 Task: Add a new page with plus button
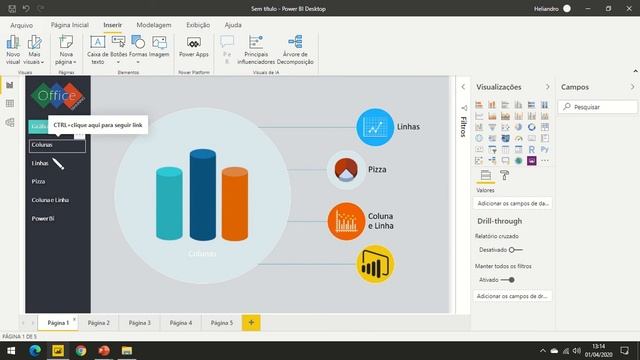coord(251,323)
